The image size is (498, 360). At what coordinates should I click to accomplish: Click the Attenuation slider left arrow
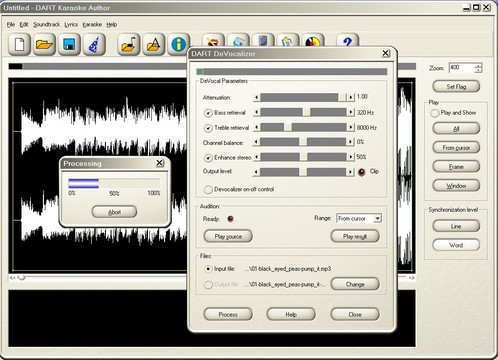pyautogui.click(x=256, y=97)
